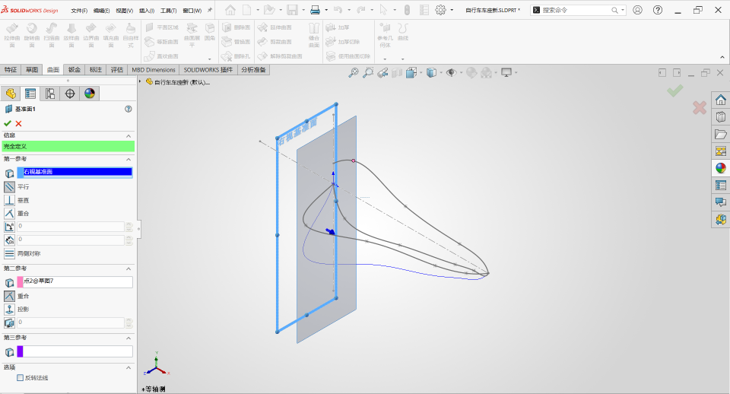Switch to the SOLIDWORKS 插件 tab
Image resolution: width=730 pixels, height=394 pixels.
(x=208, y=70)
